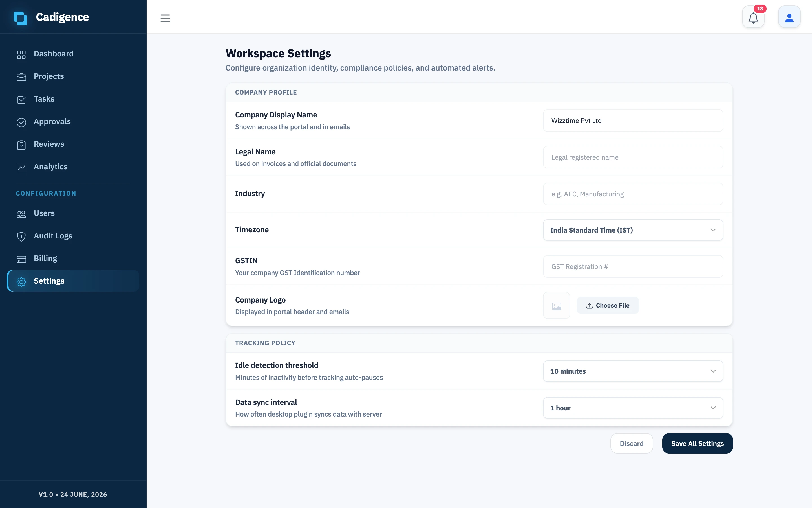This screenshot has height=508, width=812.
Task: Click the Billing card icon
Action: tap(21, 259)
